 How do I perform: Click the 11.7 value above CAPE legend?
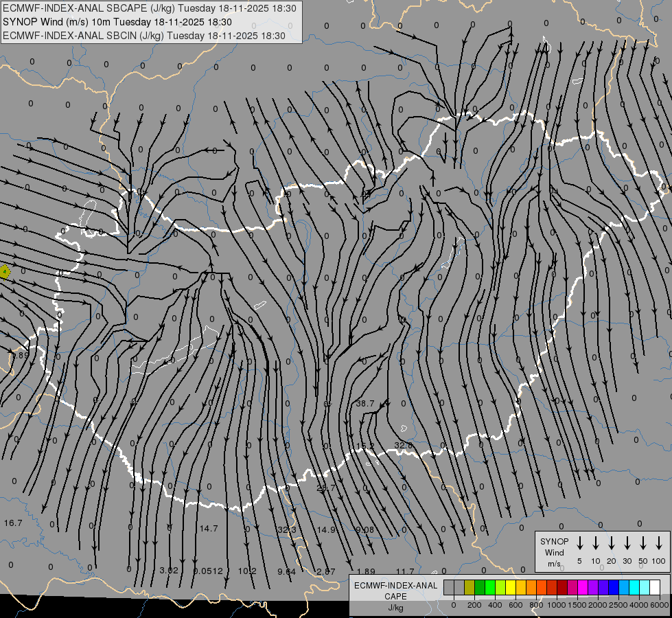(405, 571)
